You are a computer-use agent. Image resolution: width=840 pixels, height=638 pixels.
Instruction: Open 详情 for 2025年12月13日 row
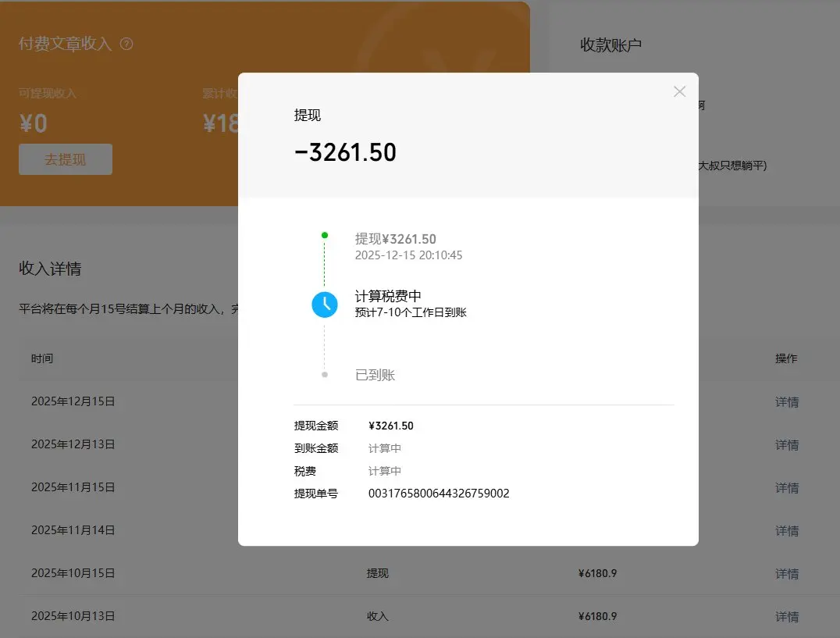[x=786, y=444]
